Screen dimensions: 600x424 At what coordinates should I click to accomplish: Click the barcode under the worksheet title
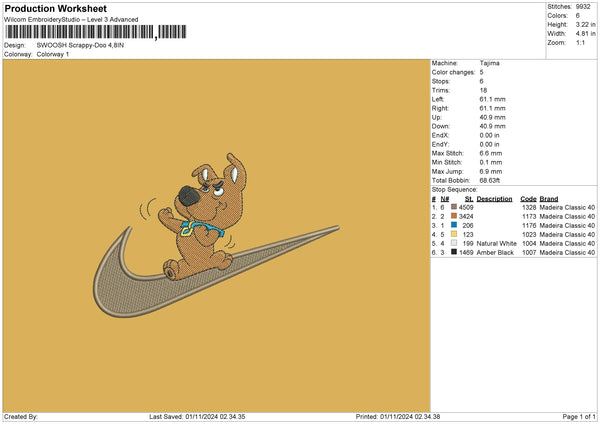tap(96, 32)
